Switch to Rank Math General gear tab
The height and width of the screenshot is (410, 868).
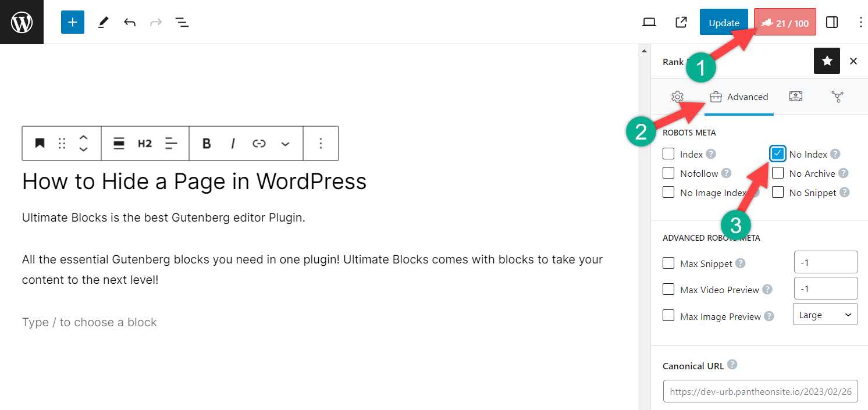pos(677,97)
